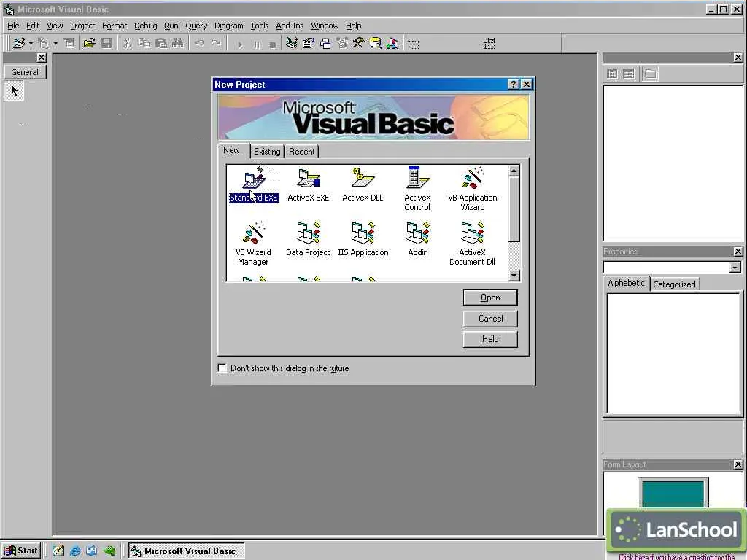
Task: Click the Cancel button in New Project dialog
Action: click(x=490, y=319)
